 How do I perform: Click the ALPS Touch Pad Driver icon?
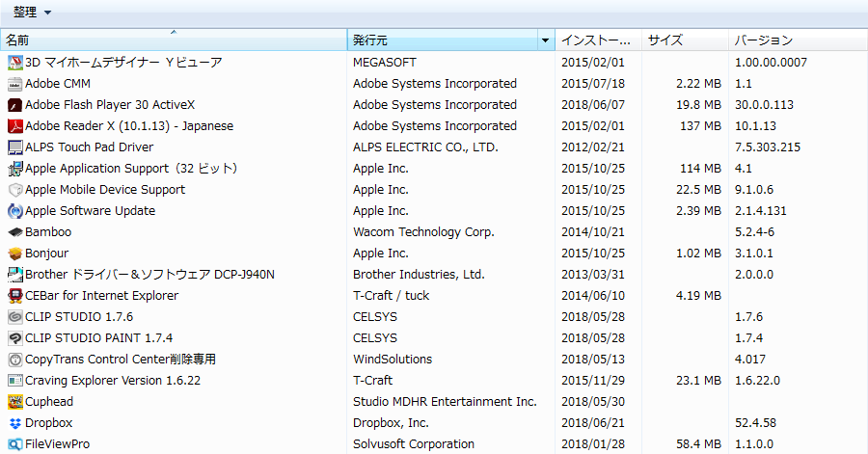tap(14, 147)
